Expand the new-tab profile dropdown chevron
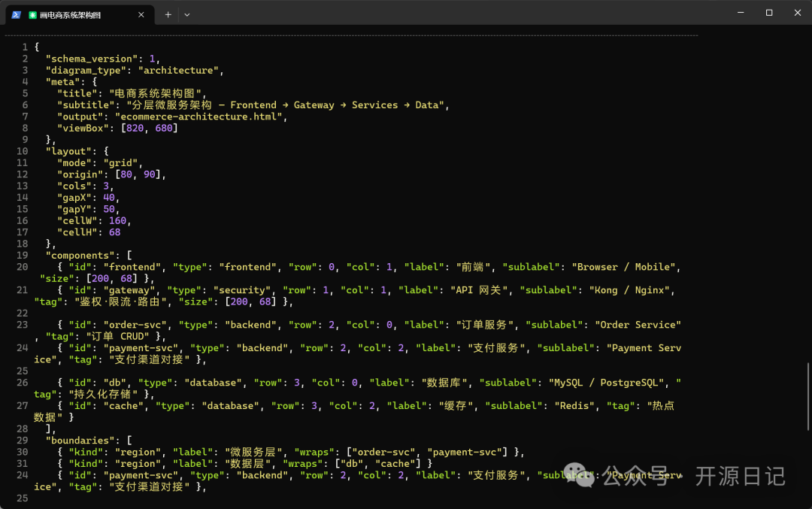812x509 pixels. tap(187, 15)
